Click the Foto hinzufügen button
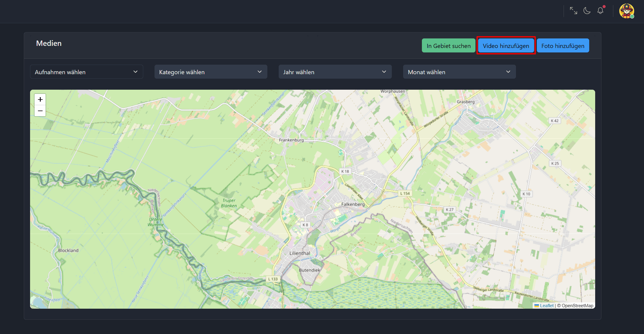Image resolution: width=644 pixels, height=334 pixels. pyautogui.click(x=562, y=46)
